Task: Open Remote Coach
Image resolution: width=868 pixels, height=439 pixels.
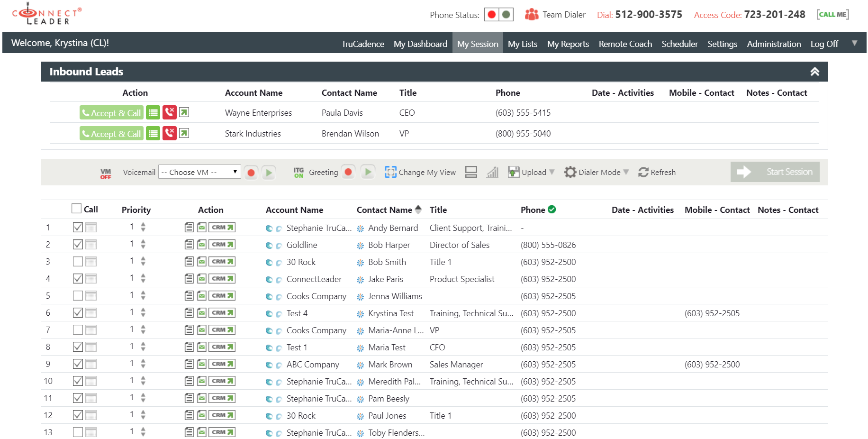Action: tap(625, 44)
